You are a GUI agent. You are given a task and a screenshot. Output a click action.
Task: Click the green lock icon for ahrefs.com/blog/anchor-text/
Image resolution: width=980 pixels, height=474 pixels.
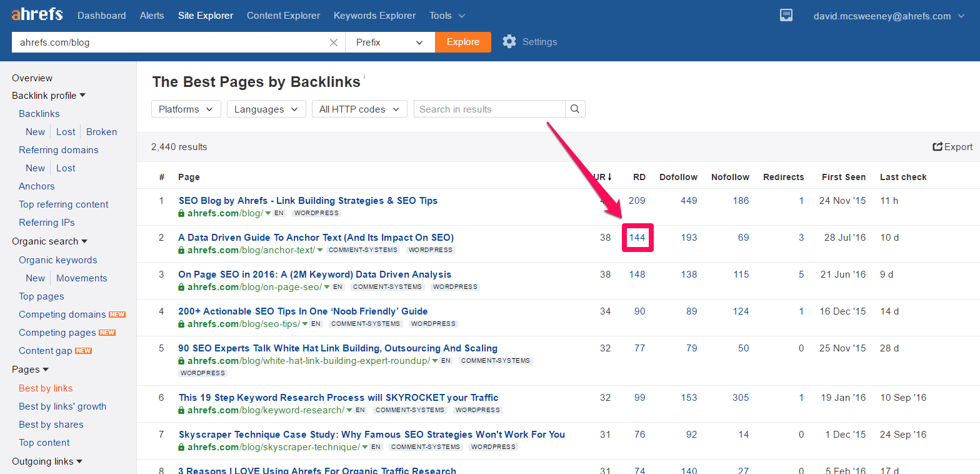pyautogui.click(x=181, y=250)
